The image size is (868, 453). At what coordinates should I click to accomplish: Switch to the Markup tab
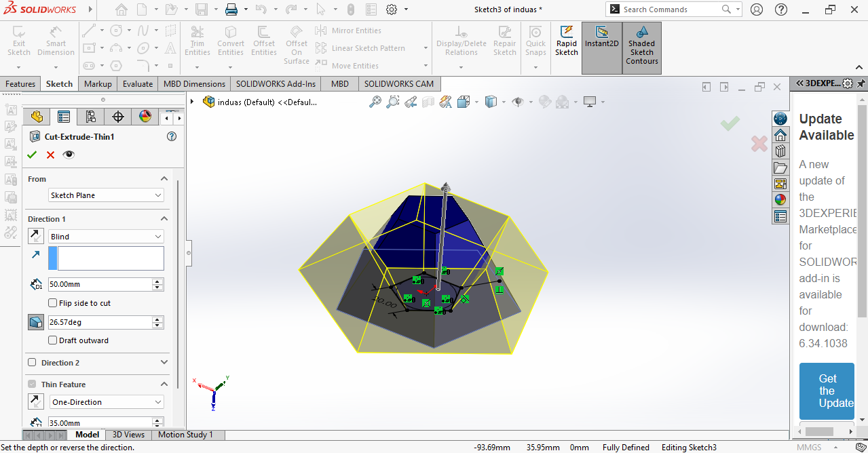[98, 84]
